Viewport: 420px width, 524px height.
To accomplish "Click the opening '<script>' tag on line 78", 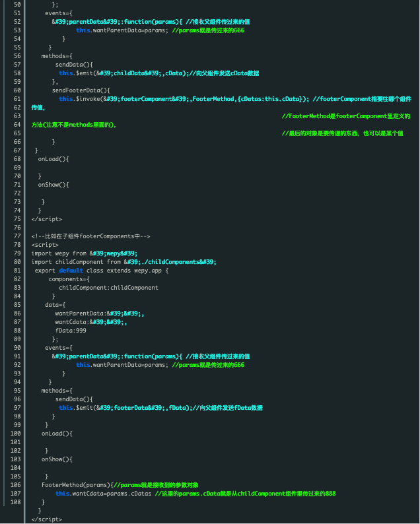I will (x=45, y=245).
